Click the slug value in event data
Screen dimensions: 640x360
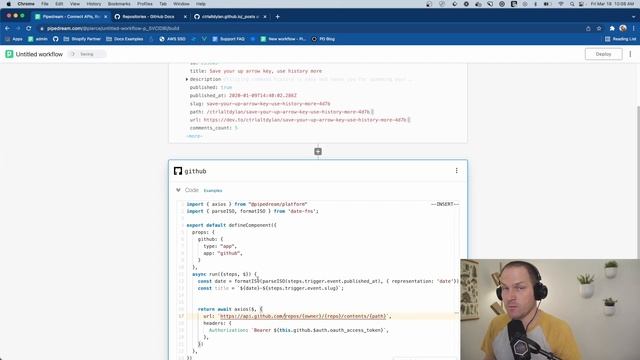[268, 104]
